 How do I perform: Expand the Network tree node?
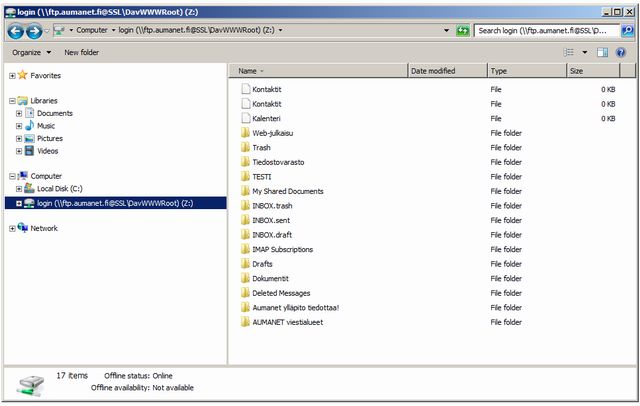12,228
